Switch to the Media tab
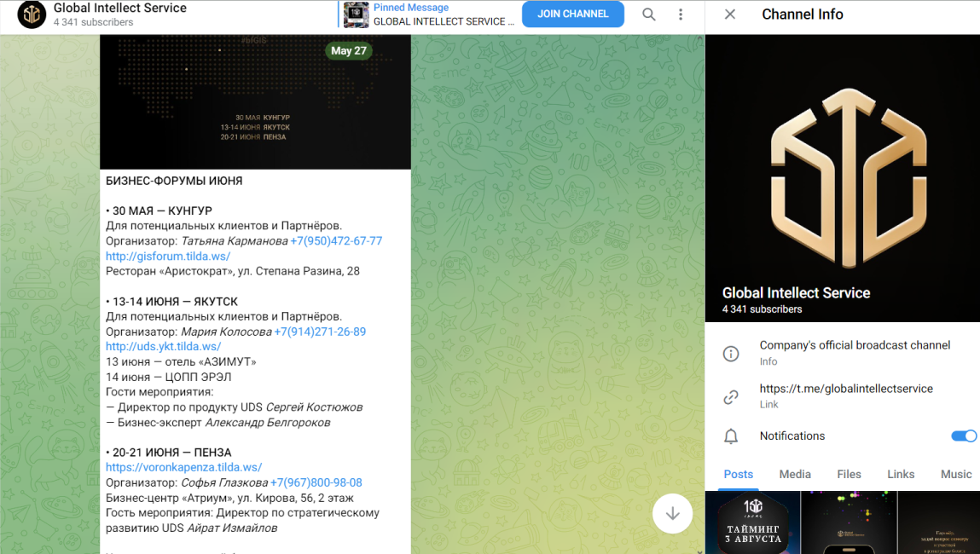The image size is (980, 554). [795, 474]
